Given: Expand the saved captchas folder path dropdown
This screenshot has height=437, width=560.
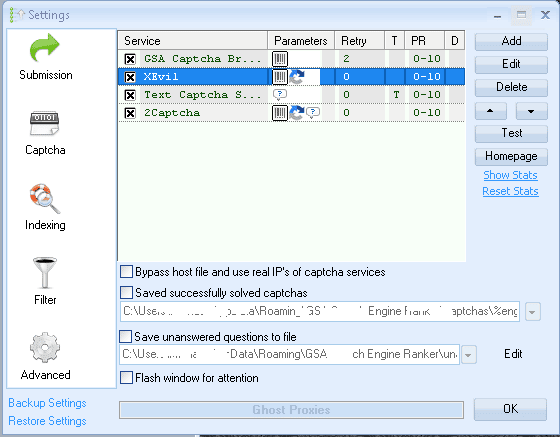Looking at the screenshot, I should [532, 312].
